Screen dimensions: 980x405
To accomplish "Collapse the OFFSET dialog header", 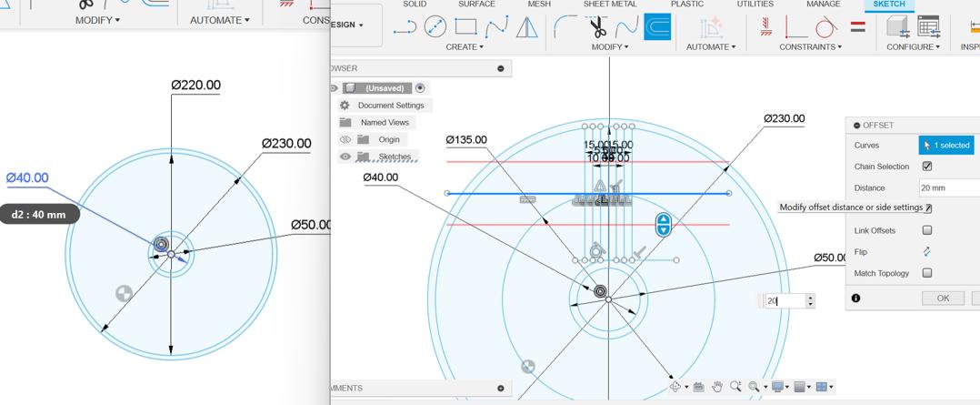I will (x=855, y=126).
